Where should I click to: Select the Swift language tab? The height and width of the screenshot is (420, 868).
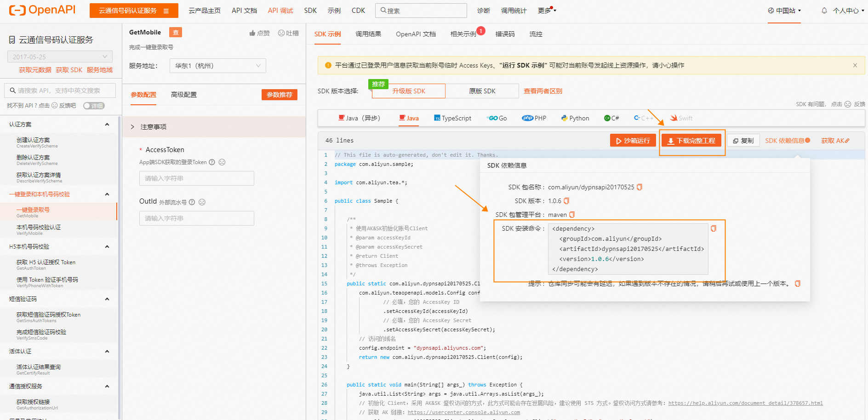(x=681, y=118)
